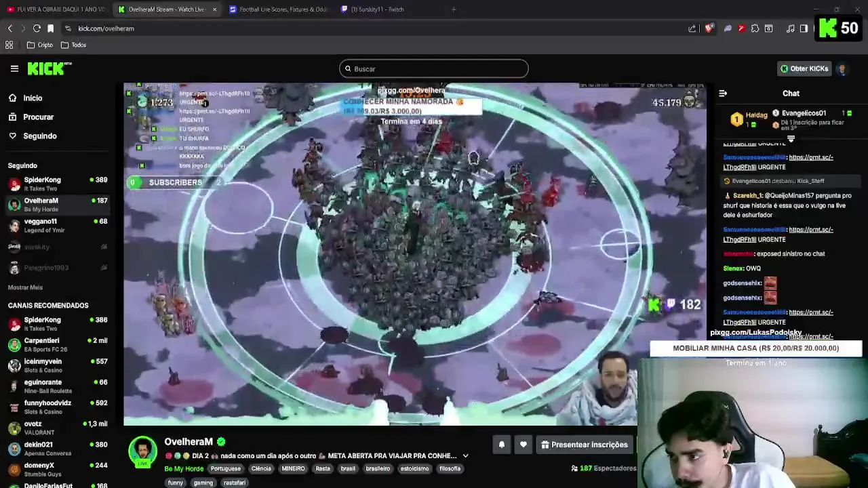Collapse the chat panel arrow icon

723,94
